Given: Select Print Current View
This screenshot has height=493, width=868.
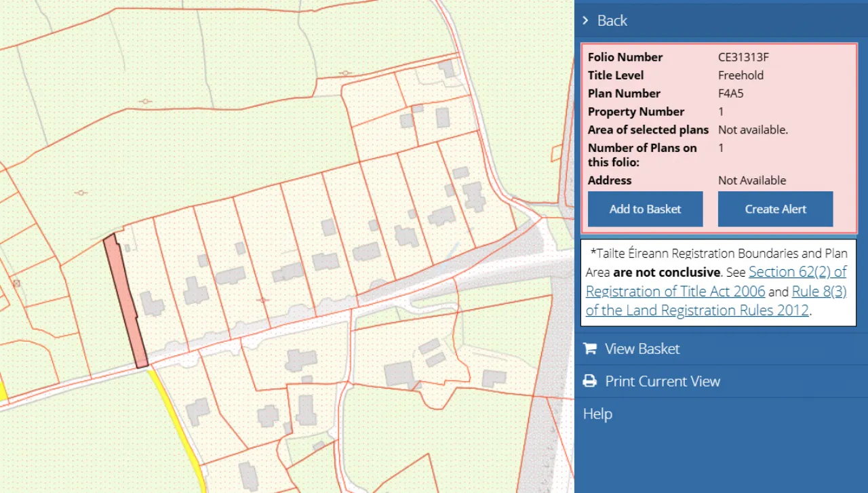Looking at the screenshot, I should [663, 381].
